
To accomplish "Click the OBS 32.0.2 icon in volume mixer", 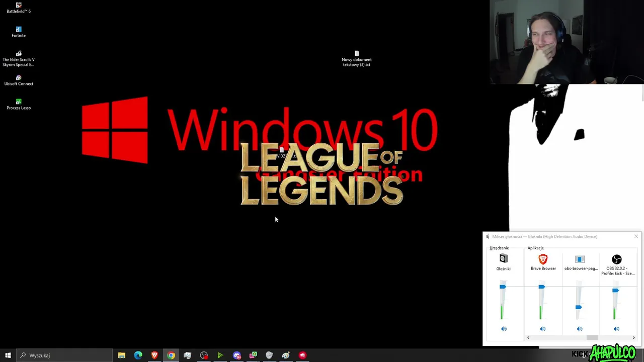I will tap(617, 259).
